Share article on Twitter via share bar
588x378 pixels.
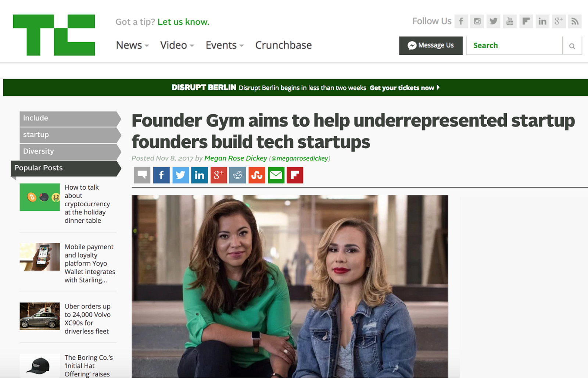click(180, 175)
